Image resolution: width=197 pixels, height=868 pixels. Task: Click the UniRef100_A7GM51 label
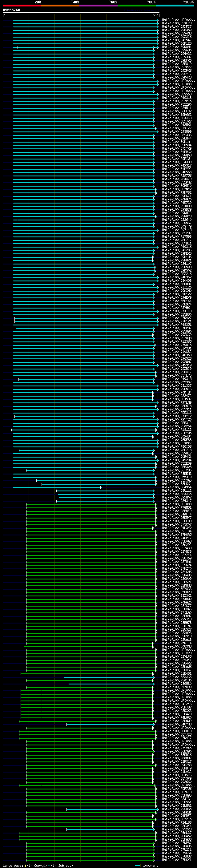pyautogui.click(x=177, y=507)
